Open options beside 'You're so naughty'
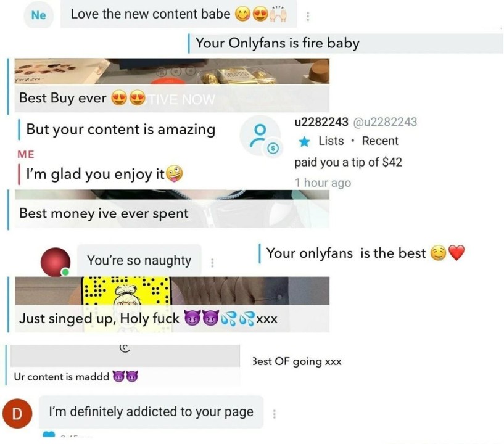 coord(212,263)
